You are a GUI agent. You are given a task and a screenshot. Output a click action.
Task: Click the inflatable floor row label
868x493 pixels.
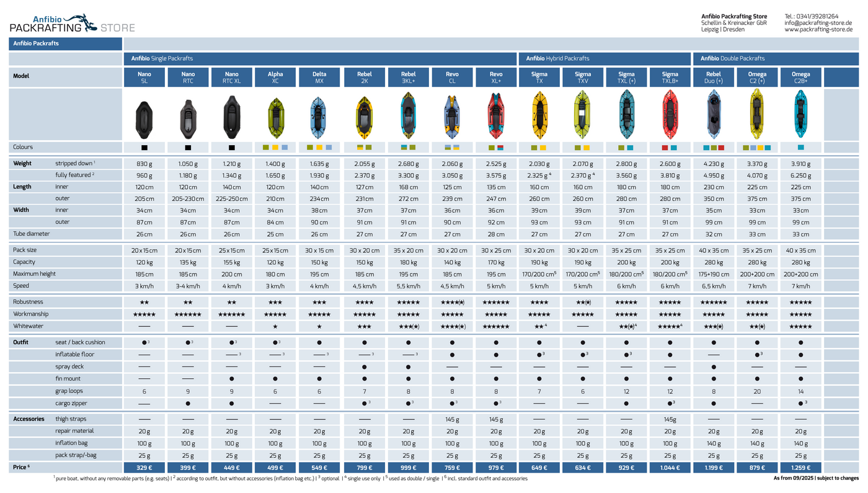tap(76, 354)
